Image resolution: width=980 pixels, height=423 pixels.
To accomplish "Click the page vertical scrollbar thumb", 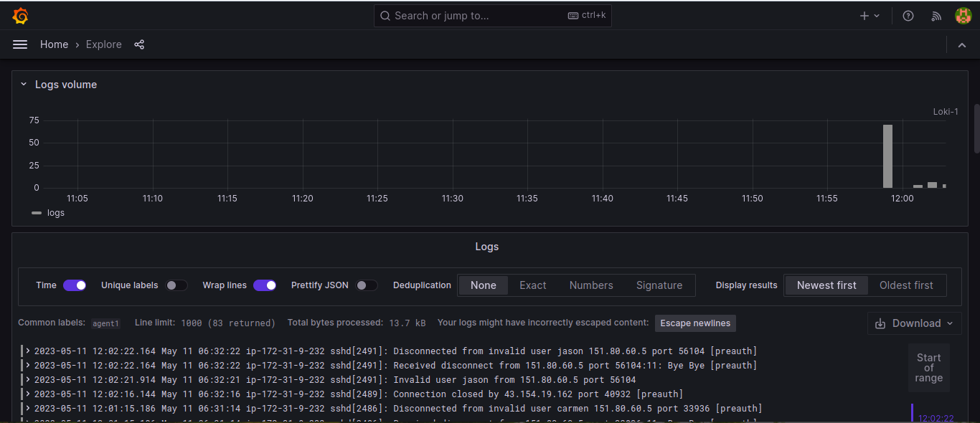I will click(976, 129).
